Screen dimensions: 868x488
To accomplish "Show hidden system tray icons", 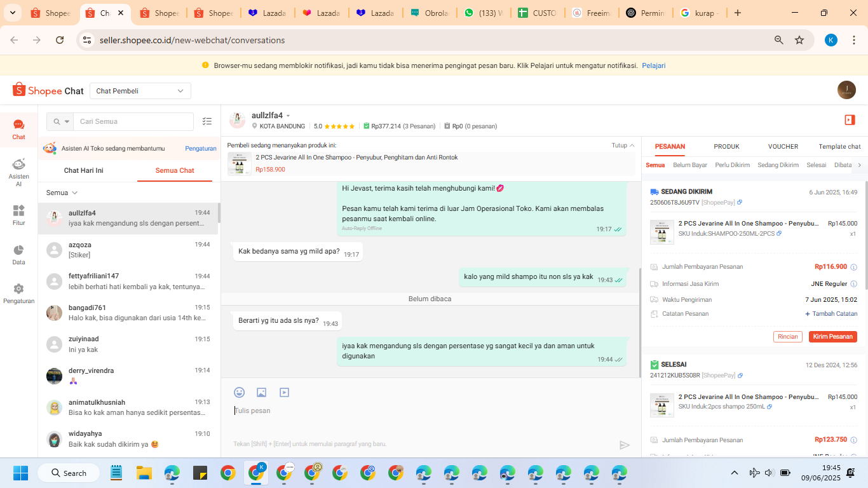I will 735,473.
